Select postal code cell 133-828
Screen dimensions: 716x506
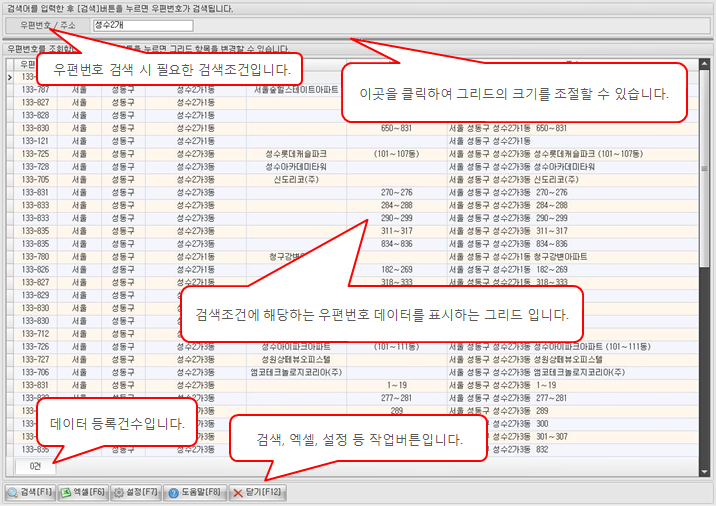(35, 115)
